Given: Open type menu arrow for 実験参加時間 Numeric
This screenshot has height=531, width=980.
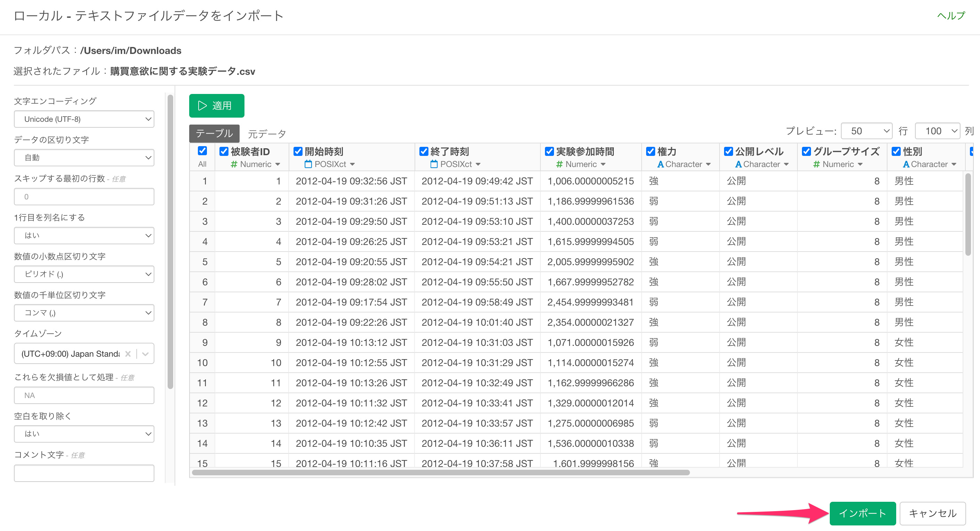Looking at the screenshot, I should pos(603,165).
